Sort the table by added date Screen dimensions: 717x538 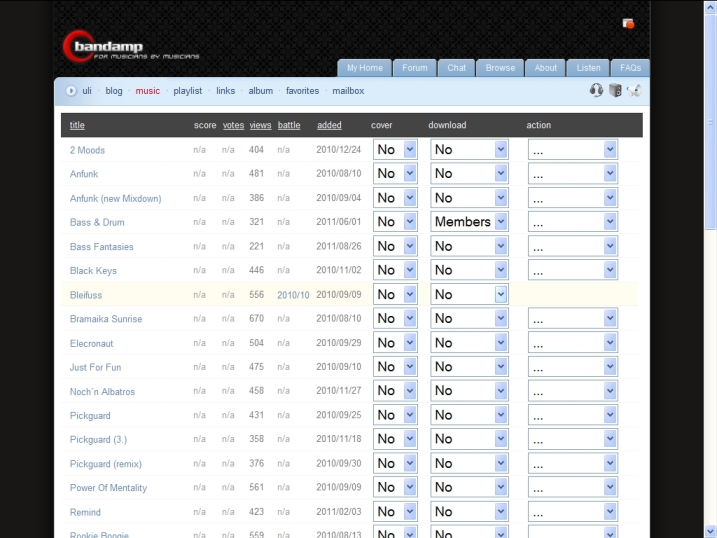pyautogui.click(x=329, y=125)
